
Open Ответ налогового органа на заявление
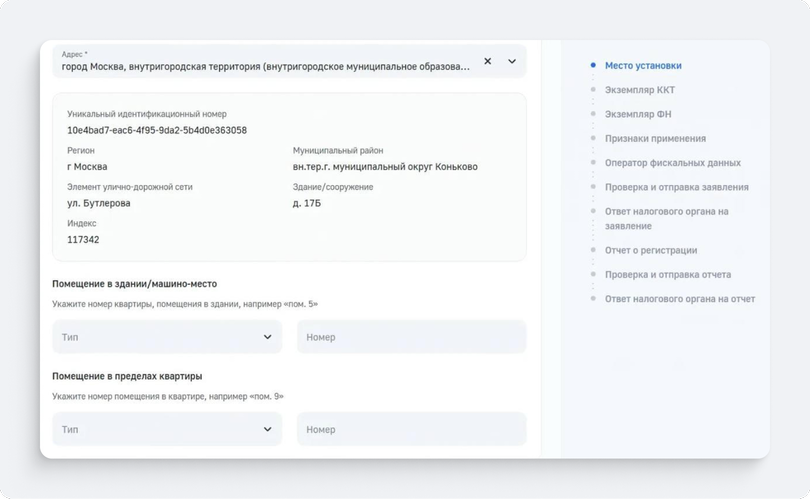coord(666,219)
